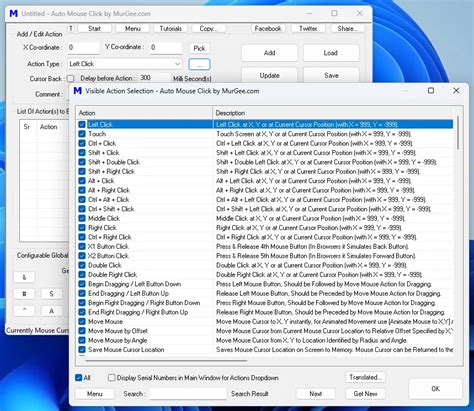Viewport: 474px width, 411px height.
Task: Click the S key button in main window
Action: click(51, 294)
